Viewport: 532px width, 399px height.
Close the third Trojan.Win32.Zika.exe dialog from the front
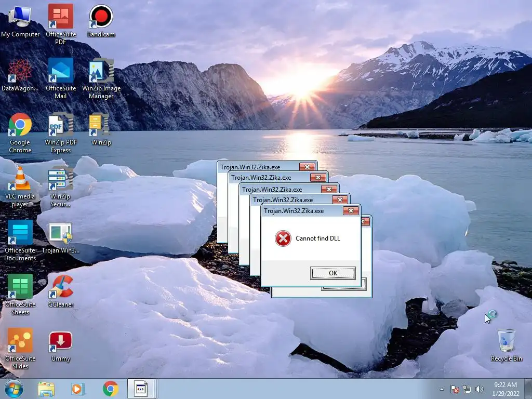pos(329,189)
